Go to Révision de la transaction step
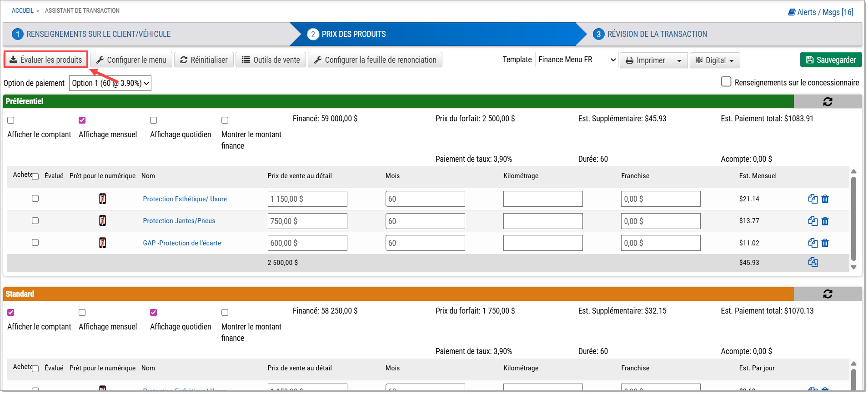The width and height of the screenshot is (868, 394). click(x=657, y=35)
